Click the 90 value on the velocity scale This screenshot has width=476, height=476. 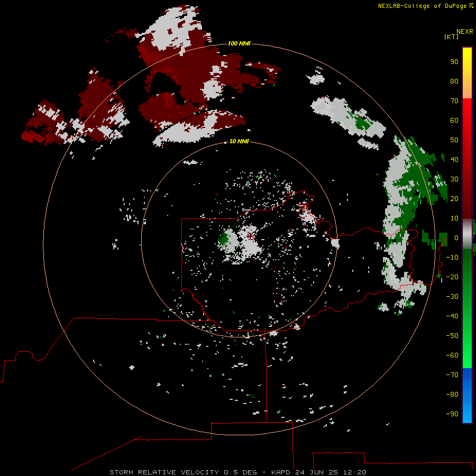tap(454, 62)
